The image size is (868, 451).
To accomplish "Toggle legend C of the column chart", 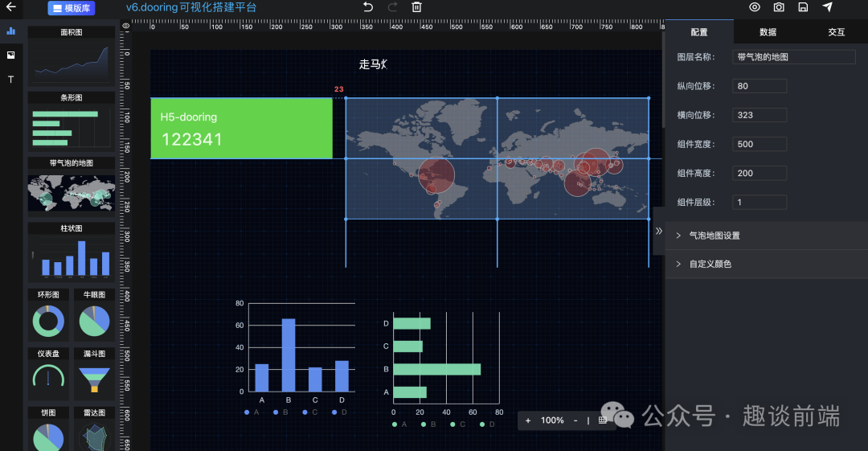I will [x=310, y=412].
